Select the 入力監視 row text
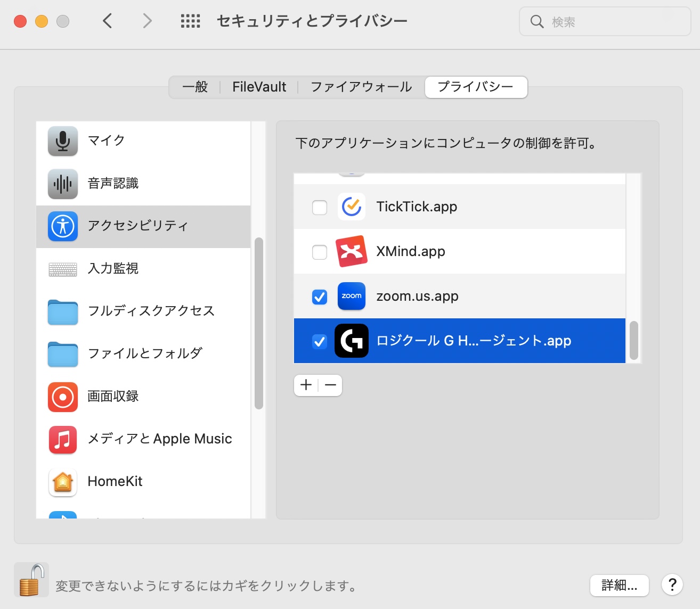Image resolution: width=700 pixels, height=609 pixels. coord(113,269)
